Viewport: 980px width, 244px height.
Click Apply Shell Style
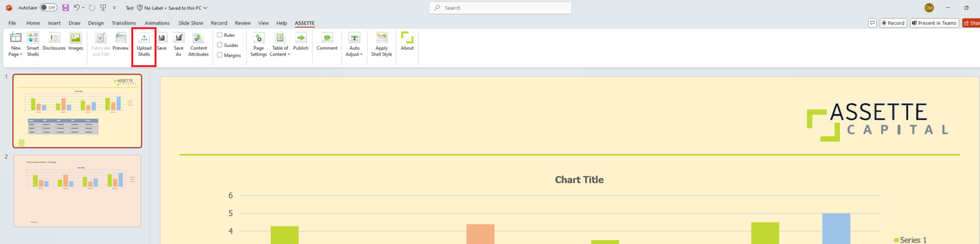(382, 44)
